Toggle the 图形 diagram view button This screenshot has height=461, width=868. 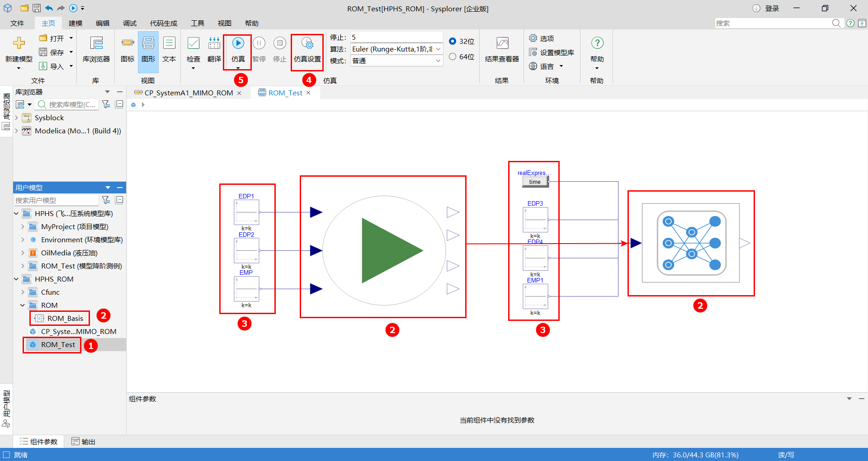click(148, 49)
